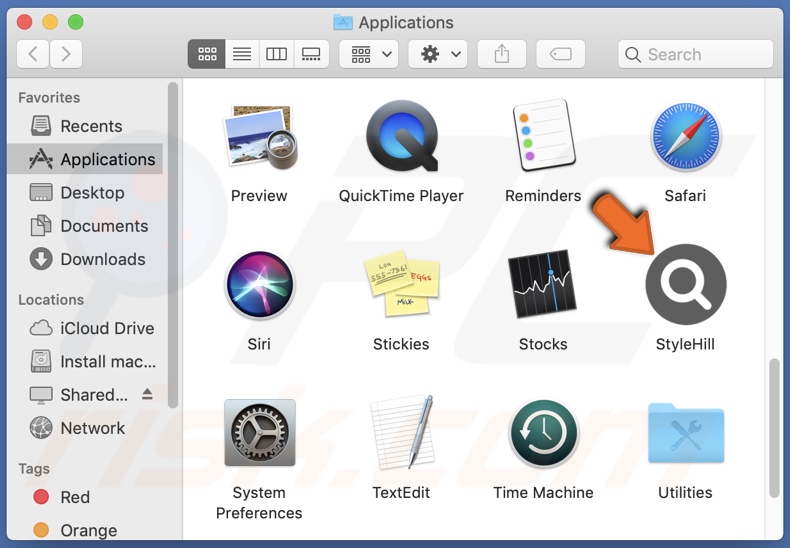Click the Time Machine name label

(543, 492)
